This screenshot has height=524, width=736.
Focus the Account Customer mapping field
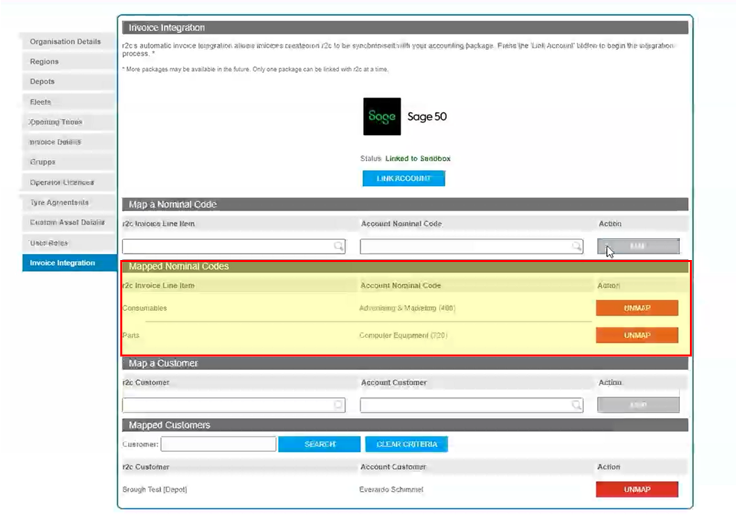tap(472, 405)
